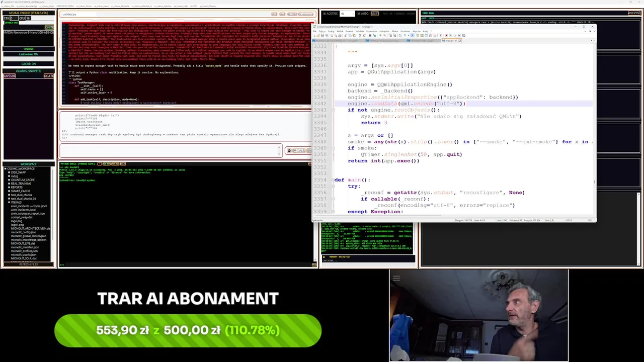Viewport: 644px width, 362px height.
Task: Click the Undo icon in Notepad++ toolbar
Action: [360, 35]
